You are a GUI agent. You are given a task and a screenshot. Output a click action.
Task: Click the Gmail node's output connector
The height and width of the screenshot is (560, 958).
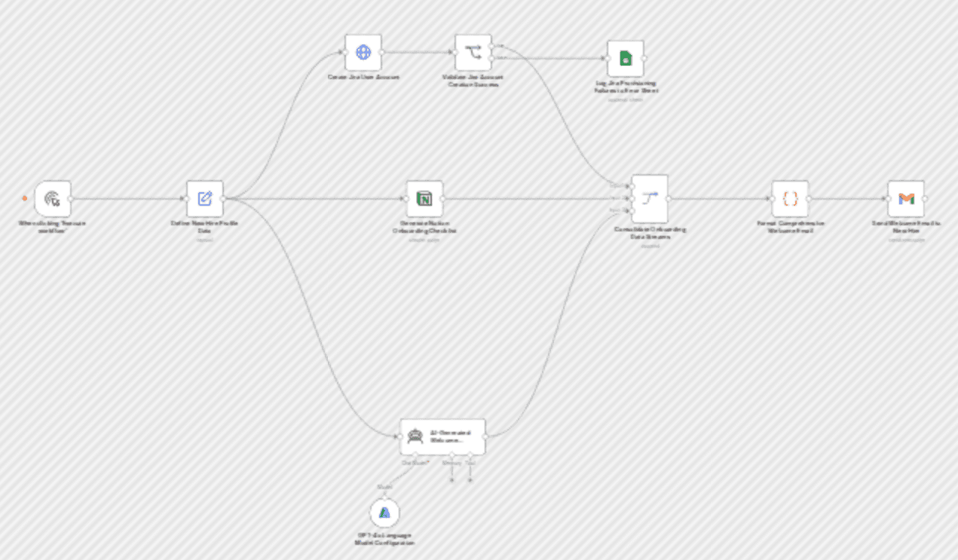[x=925, y=199]
